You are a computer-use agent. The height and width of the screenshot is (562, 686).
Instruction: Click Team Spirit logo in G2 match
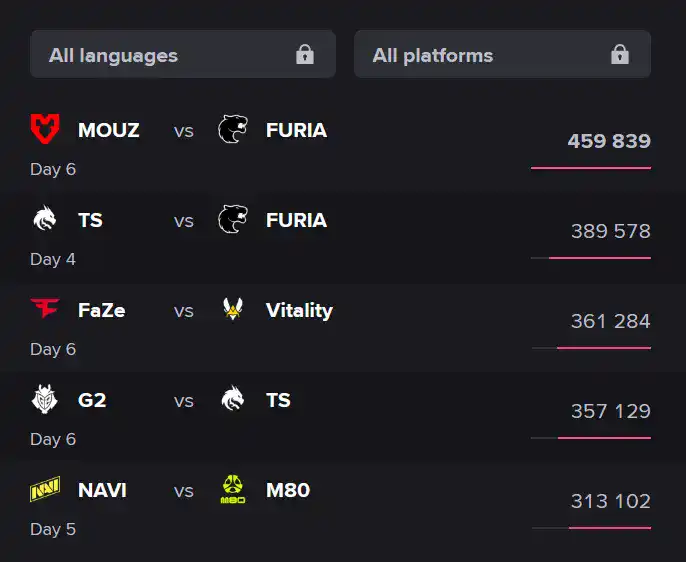pos(233,400)
